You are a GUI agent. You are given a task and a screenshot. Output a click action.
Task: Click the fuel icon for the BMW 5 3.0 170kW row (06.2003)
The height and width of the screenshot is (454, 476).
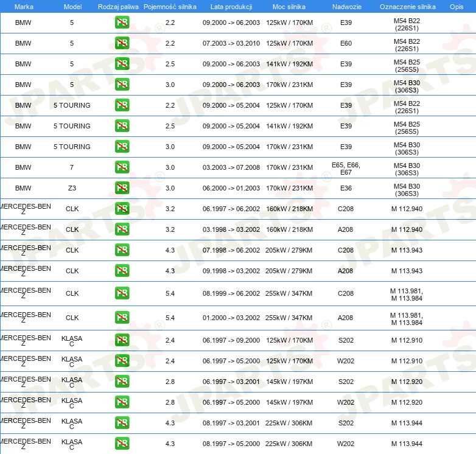(x=122, y=85)
